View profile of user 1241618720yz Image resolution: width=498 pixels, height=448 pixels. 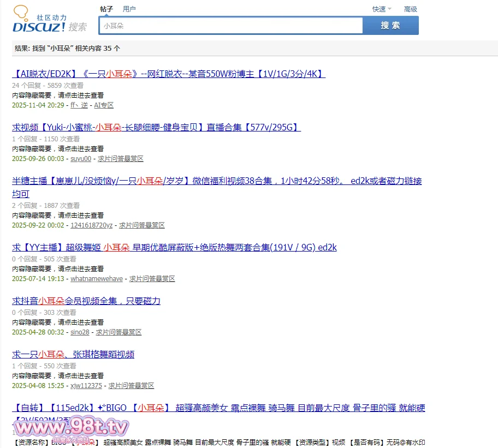(91, 225)
